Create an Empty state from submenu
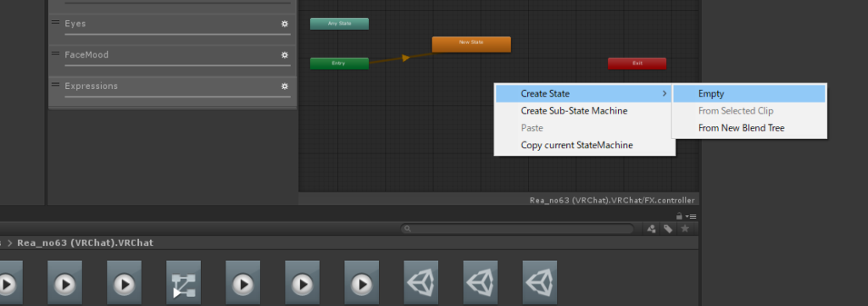The width and height of the screenshot is (868, 306). 749,93
